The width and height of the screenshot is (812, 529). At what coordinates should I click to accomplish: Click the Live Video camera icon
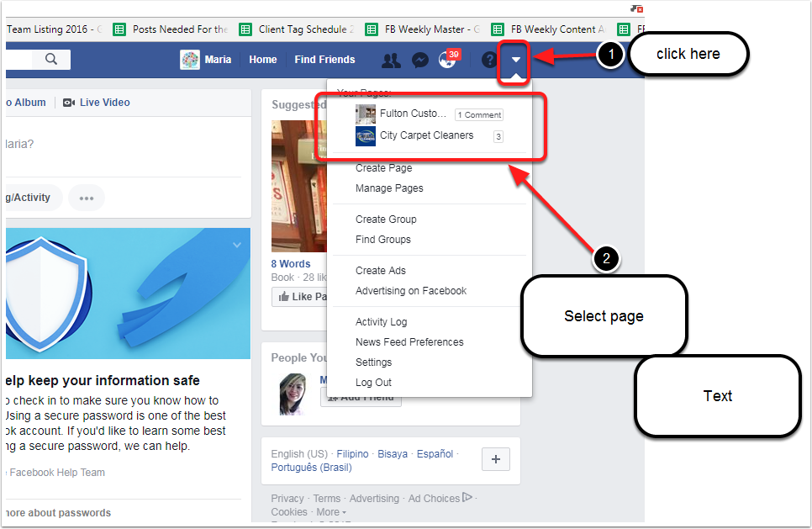click(x=69, y=103)
